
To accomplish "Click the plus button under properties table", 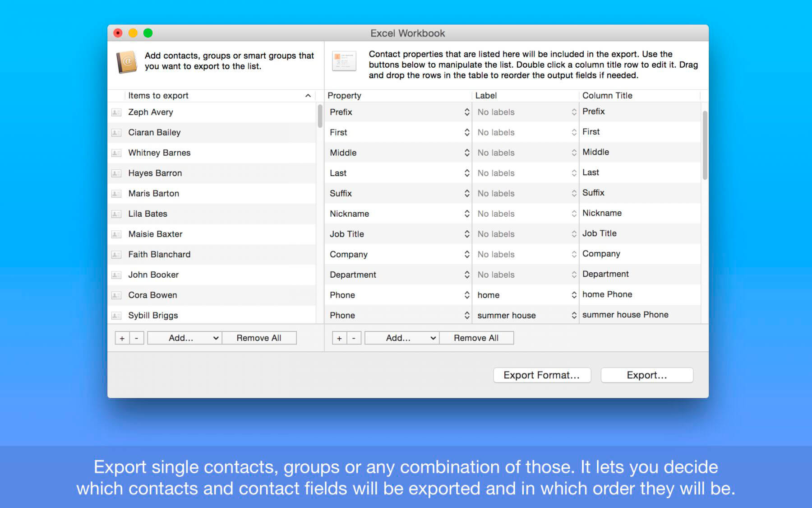I will (x=339, y=338).
